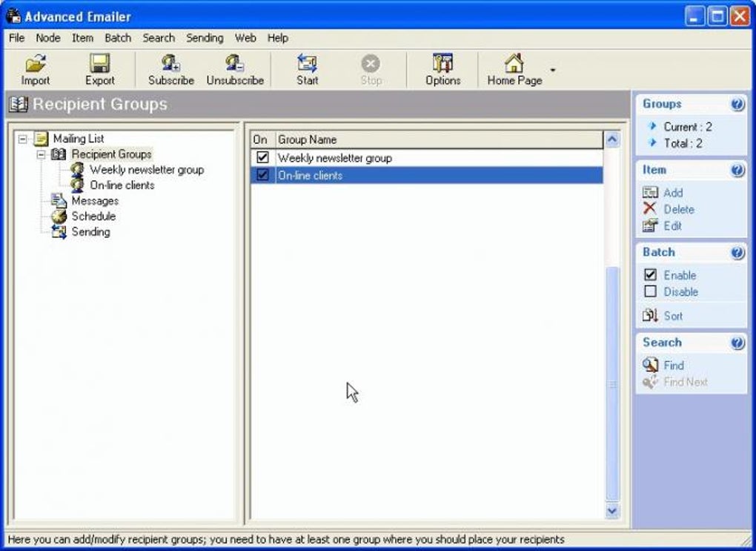Click the 'Total : 2' groups entry
This screenshot has width=756, height=551.
click(683, 143)
